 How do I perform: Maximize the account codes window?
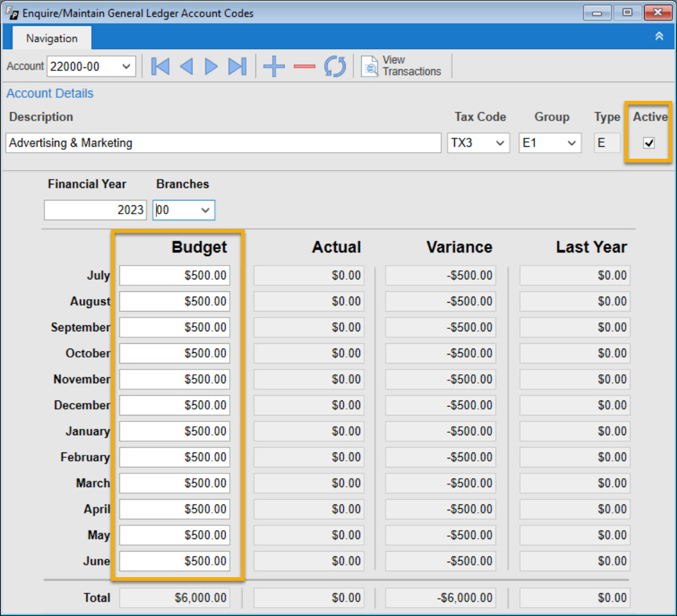[x=627, y=13]
